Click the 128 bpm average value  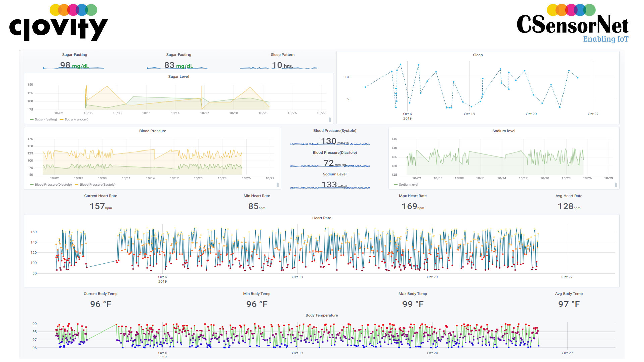[x=569, y=206]
